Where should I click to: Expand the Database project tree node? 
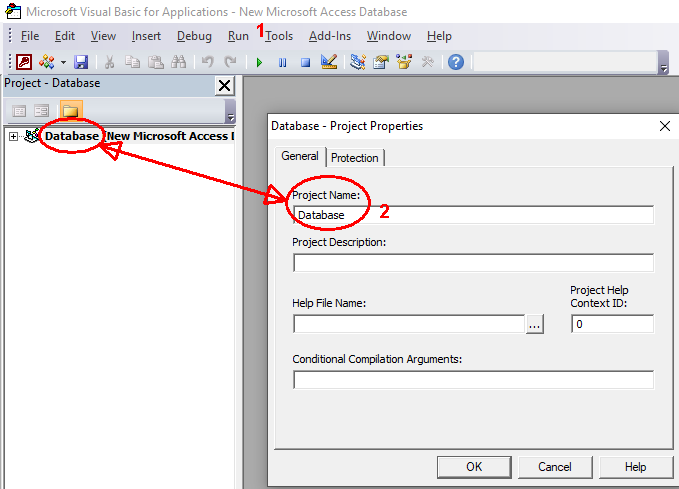click(13, 136)
